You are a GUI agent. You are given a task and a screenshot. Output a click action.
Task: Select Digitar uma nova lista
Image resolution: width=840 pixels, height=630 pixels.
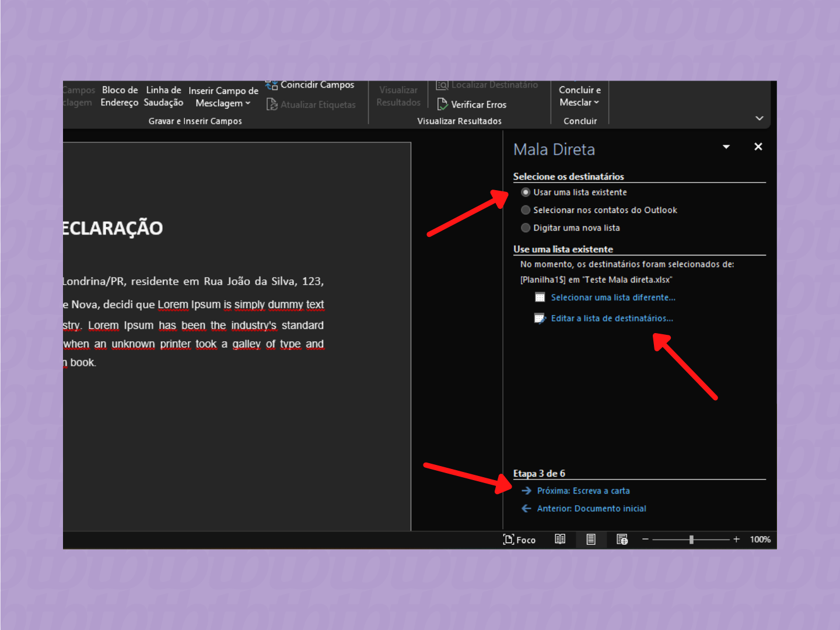[x=526, y=228]
